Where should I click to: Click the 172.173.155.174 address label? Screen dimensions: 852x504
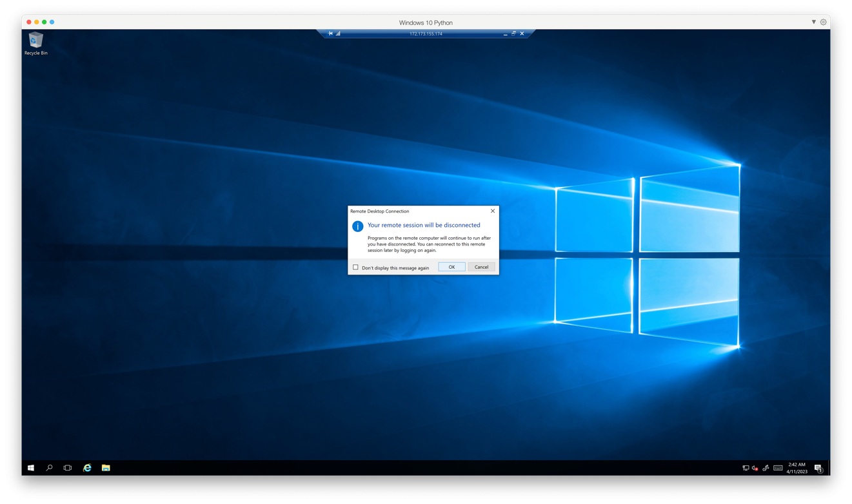(426, 34)
